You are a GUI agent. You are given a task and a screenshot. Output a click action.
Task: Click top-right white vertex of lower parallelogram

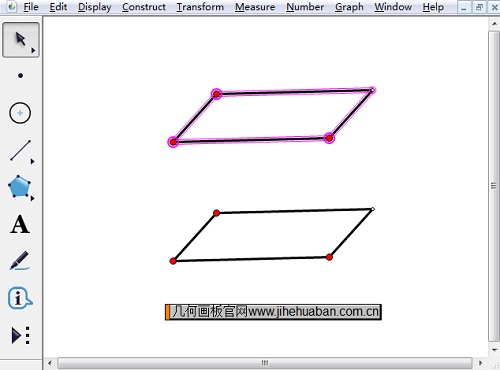click(373, 209)
